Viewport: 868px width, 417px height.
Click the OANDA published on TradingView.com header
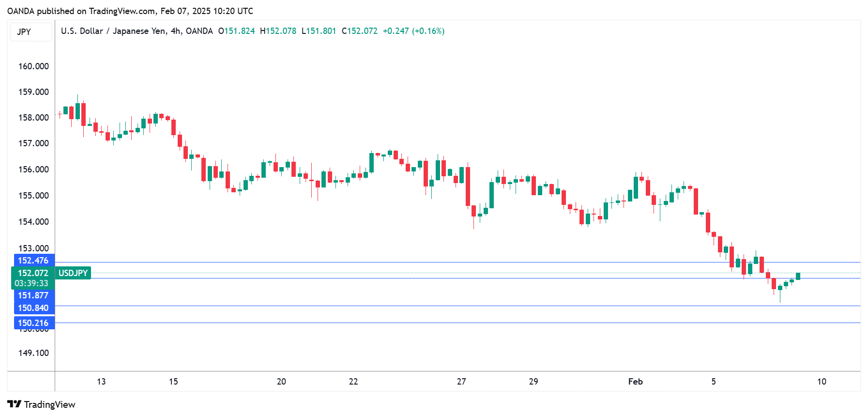[x=130, y=11]
